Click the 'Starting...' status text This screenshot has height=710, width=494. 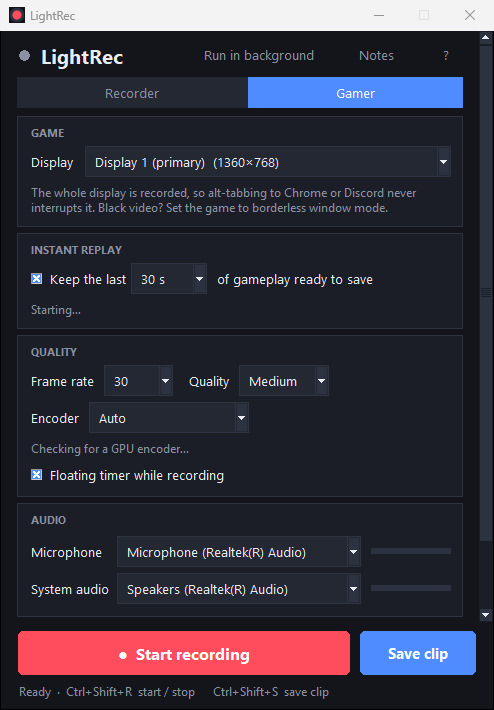(56, 310)
